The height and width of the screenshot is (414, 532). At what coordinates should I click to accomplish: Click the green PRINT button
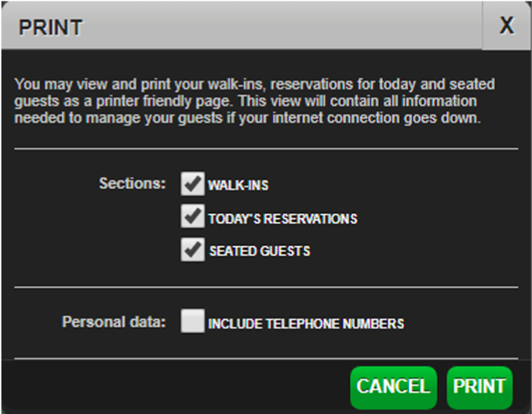479,387
